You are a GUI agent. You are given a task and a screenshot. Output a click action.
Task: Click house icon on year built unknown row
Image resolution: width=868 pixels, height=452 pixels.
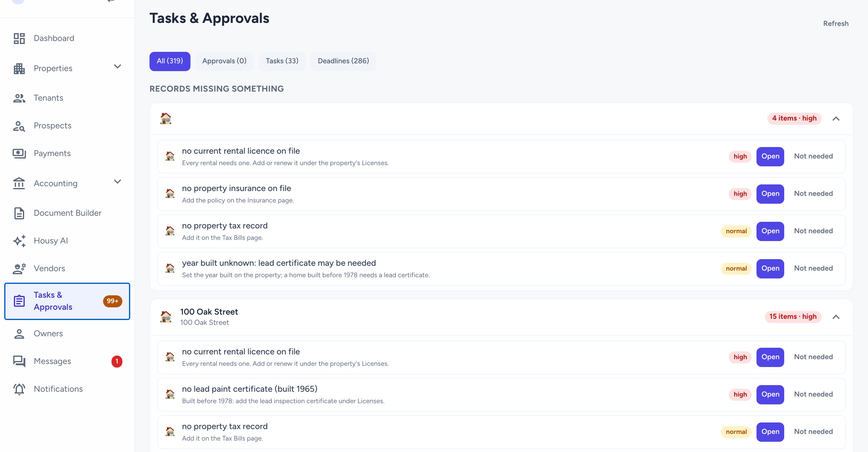(x=170, y=268)
